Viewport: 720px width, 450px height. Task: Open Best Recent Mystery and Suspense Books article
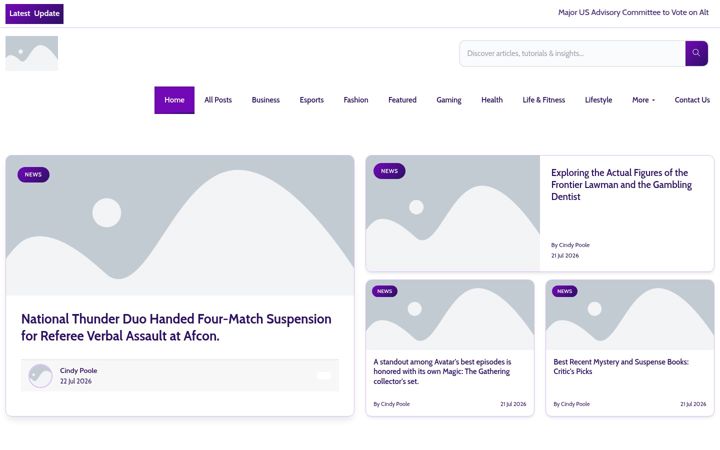point(621,366)
